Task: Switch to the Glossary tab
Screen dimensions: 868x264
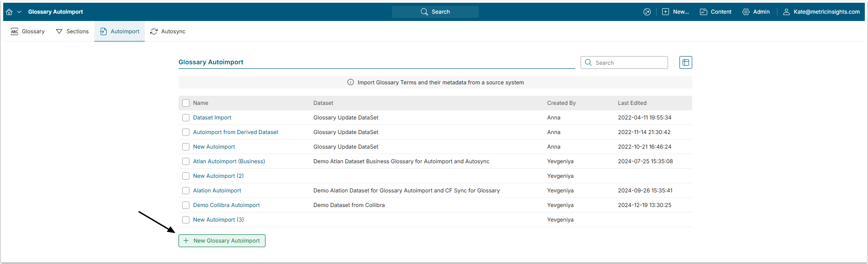Action: (28, 31)
